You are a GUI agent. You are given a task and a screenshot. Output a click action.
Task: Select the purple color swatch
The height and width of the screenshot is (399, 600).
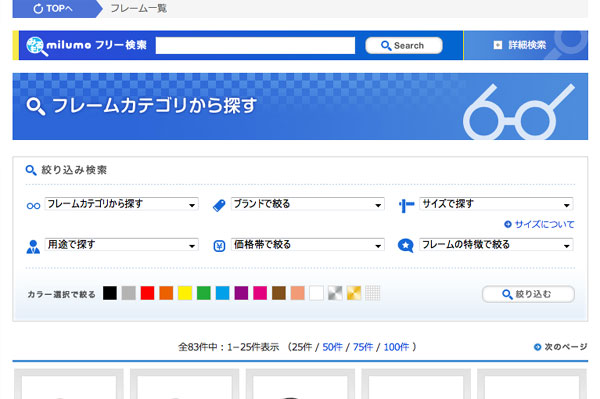(x=241, y=293)
